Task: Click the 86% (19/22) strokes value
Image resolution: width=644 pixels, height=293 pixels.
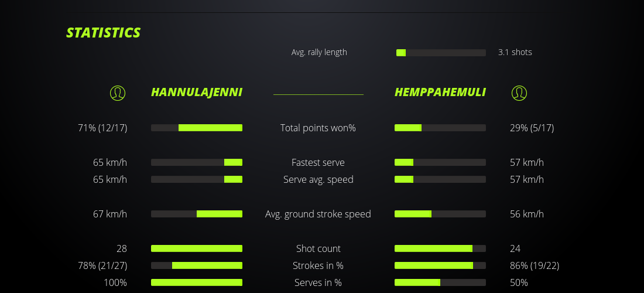Action: click(x=535, y=265)
